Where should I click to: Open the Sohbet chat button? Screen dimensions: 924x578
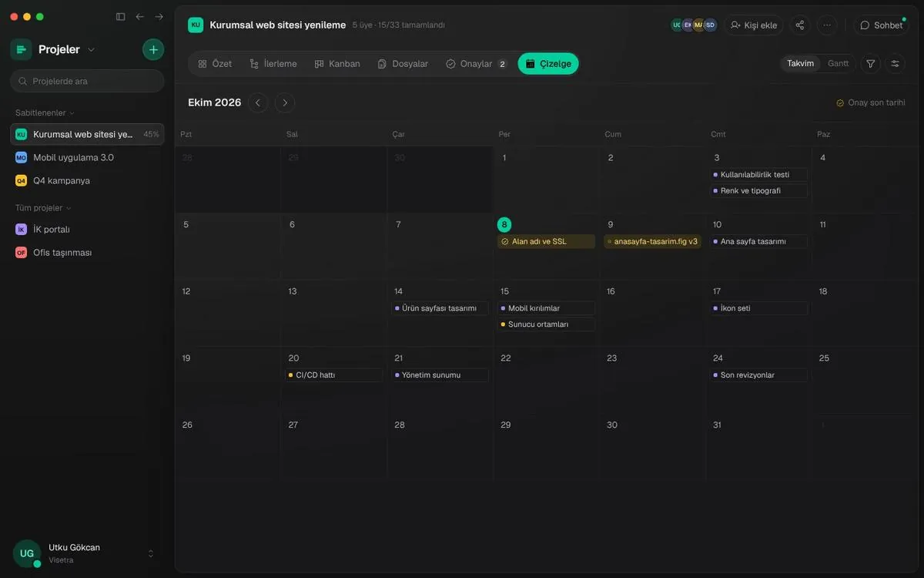[882, 25]
